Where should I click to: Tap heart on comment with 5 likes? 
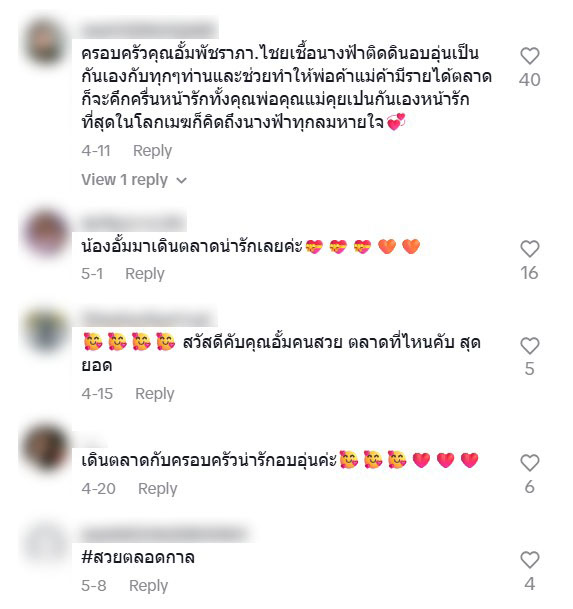(x=530, y=345)
